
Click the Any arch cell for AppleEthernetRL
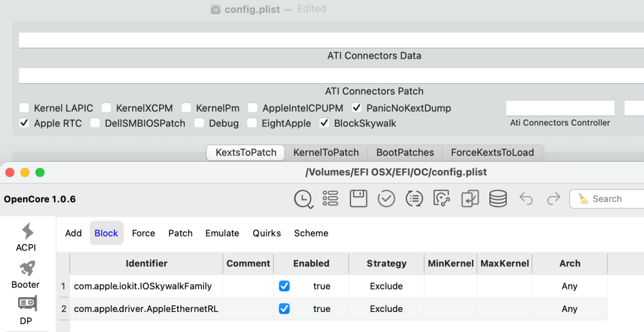[570, 309]
